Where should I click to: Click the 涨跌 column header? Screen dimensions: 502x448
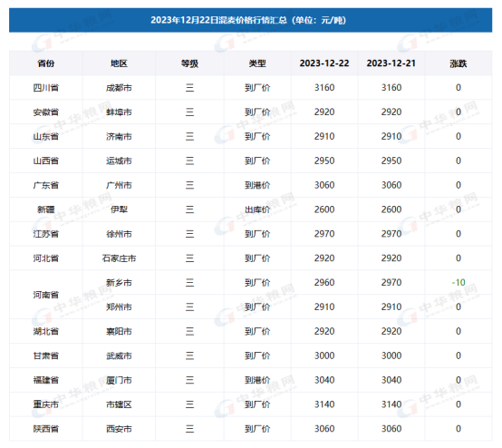[x=459, y=63]
